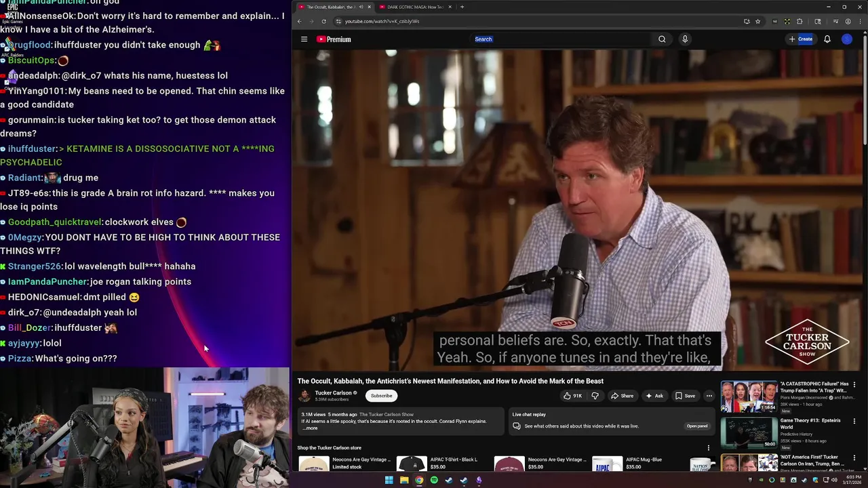Open first Steam icon in the taskbar

(449, 481)
